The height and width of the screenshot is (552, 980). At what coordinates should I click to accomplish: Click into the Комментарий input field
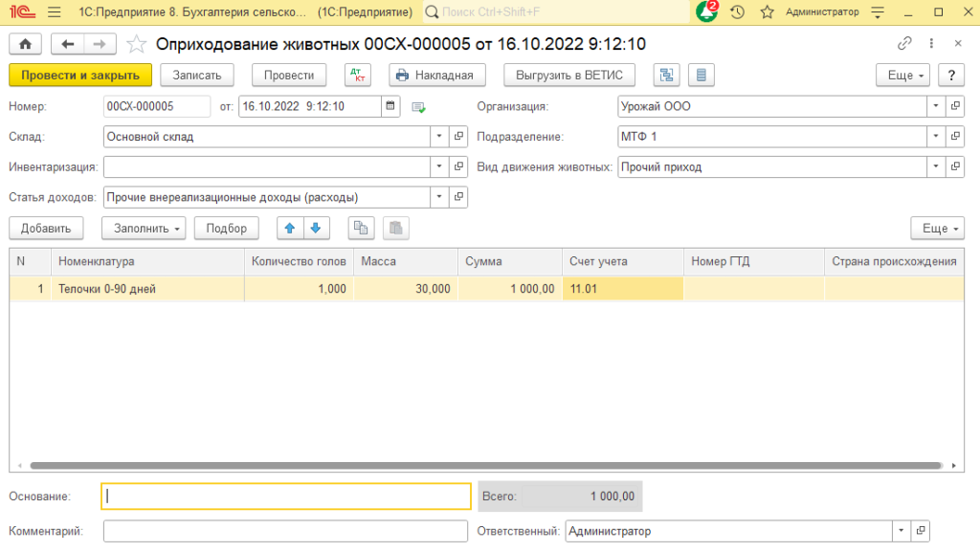(x=287, y=531)
